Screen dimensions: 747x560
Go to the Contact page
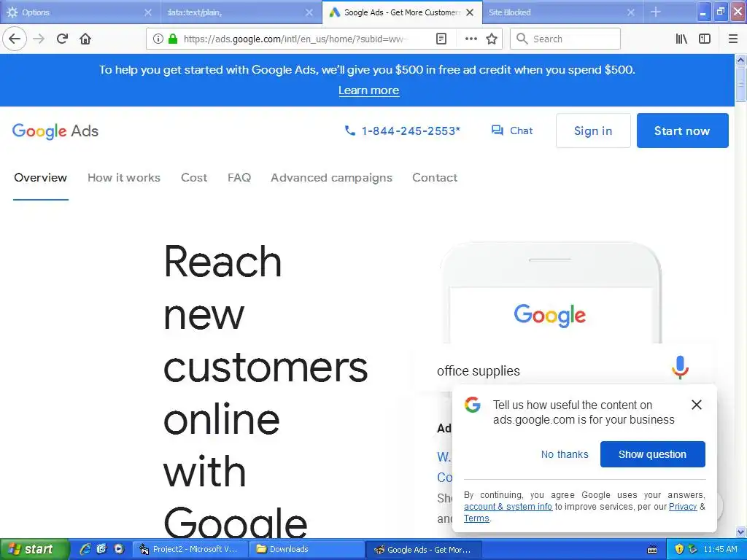[435, 178]
